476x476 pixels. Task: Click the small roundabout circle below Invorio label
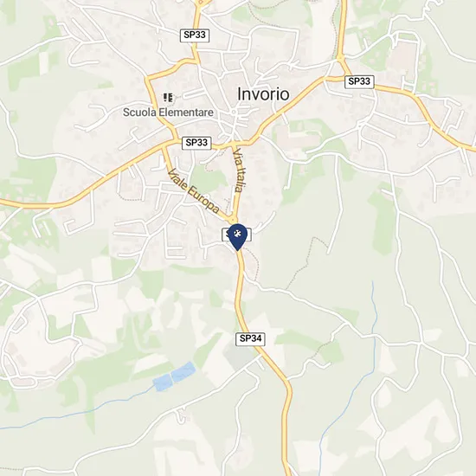click(x=234, y=112)
